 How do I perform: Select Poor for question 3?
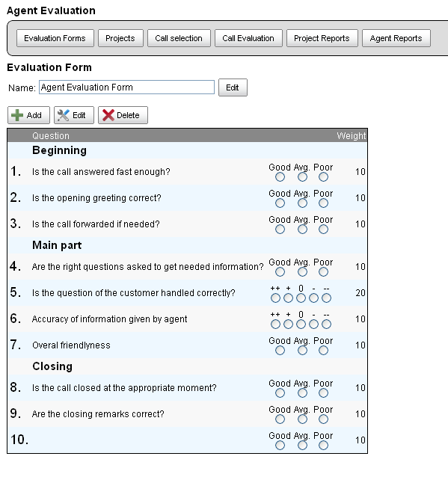coord(323,230)
